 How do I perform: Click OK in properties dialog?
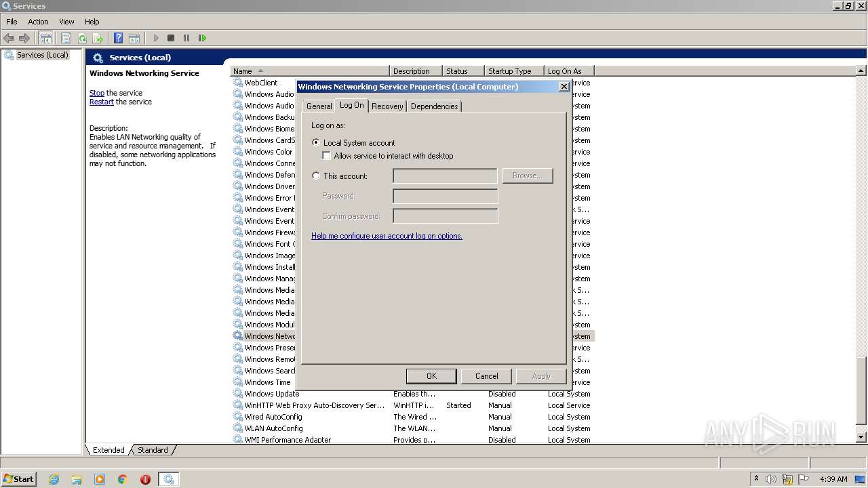pyautogui.click(x=431, y=376)
